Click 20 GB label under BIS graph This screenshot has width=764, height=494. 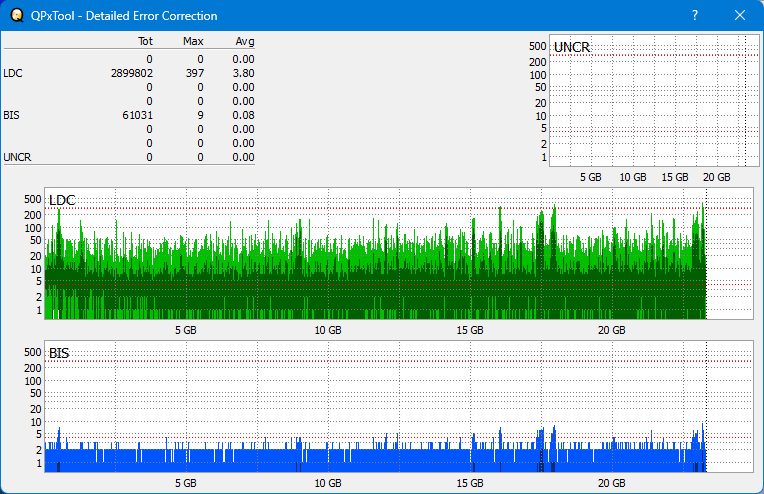click(611, 483)
